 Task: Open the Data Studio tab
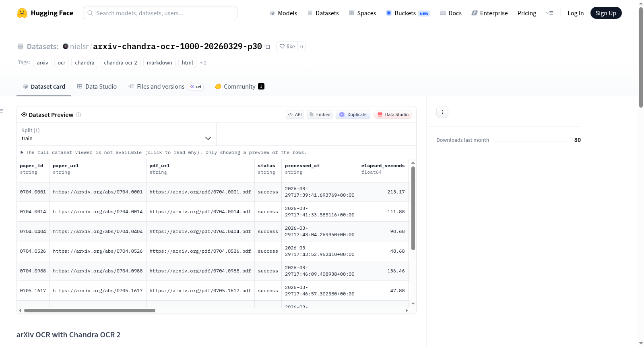[x=97, y=87]
